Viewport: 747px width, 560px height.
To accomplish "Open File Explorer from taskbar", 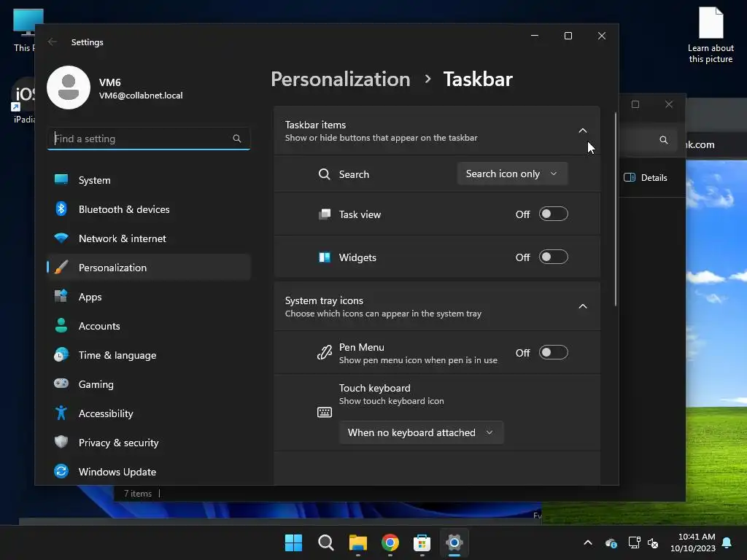I will coord(357,542).
